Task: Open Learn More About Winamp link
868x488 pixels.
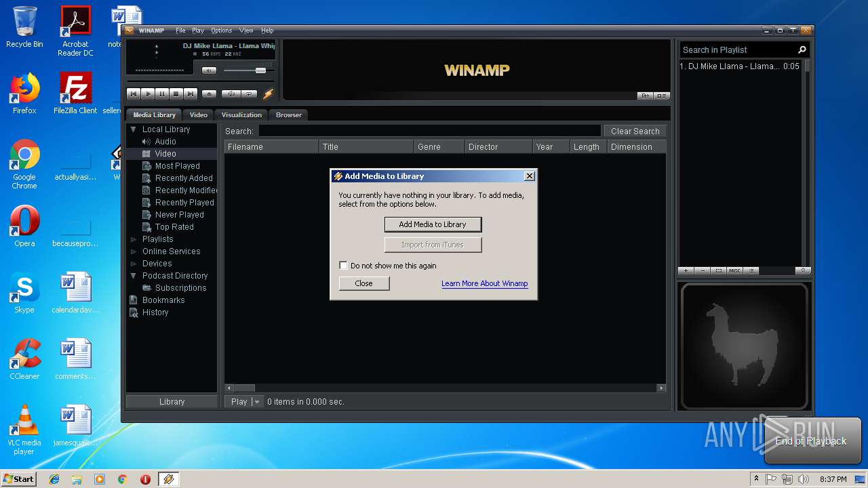Action: coord(484,283)
